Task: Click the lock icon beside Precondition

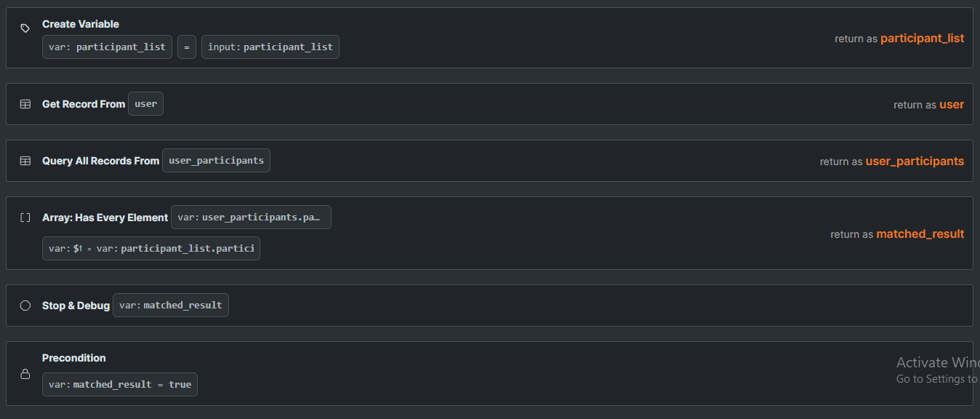Action: click(25, 374)
